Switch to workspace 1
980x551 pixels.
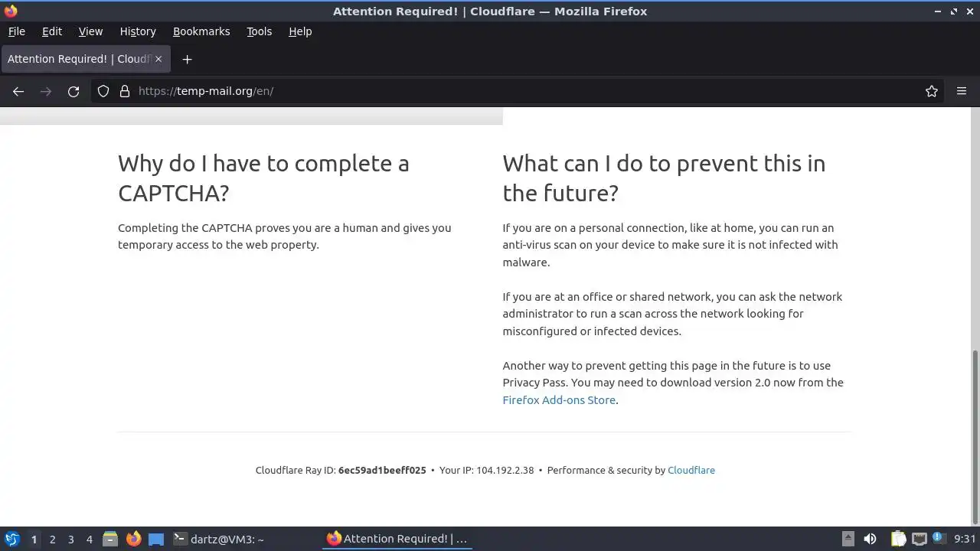(34, 540)
